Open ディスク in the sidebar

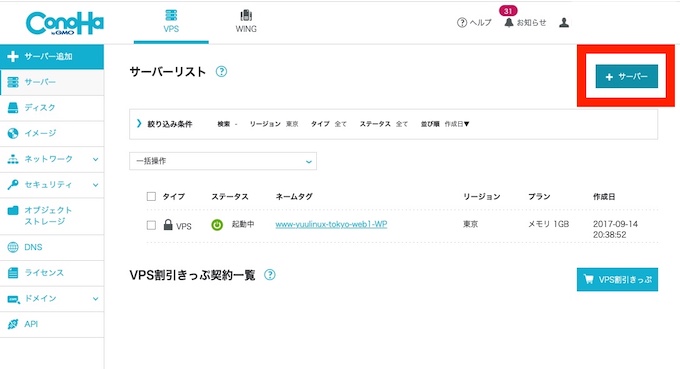point(52,108)
